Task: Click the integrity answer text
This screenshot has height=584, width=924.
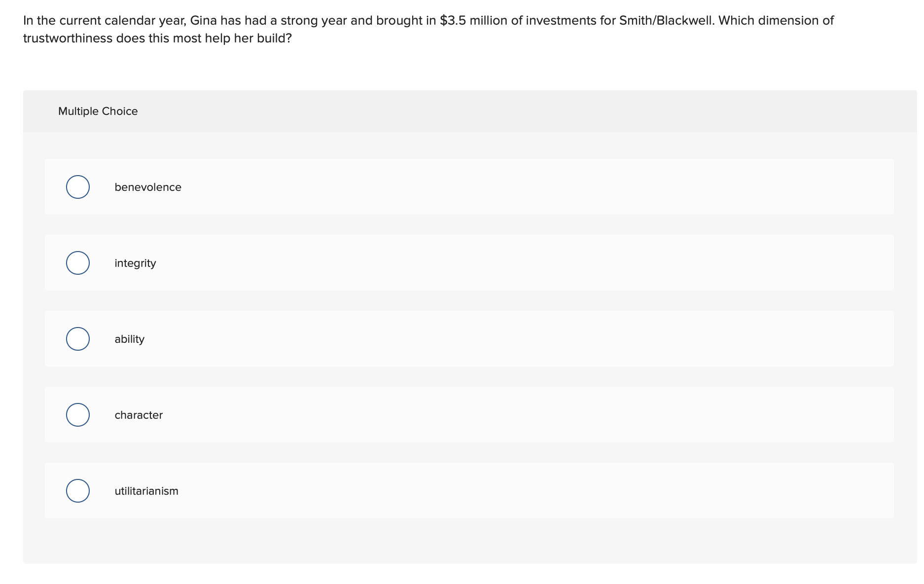Action: [x=135, y=263]
